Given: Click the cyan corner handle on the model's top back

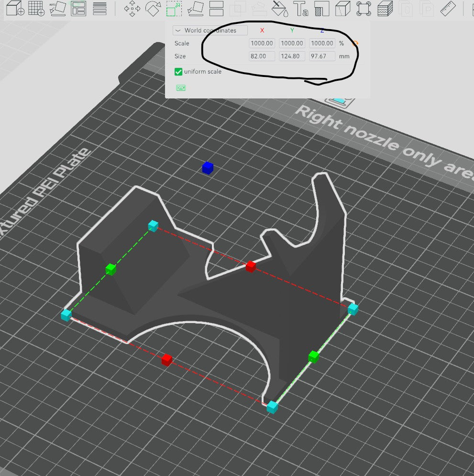Looking at the screenshot, I should (153, 226).
